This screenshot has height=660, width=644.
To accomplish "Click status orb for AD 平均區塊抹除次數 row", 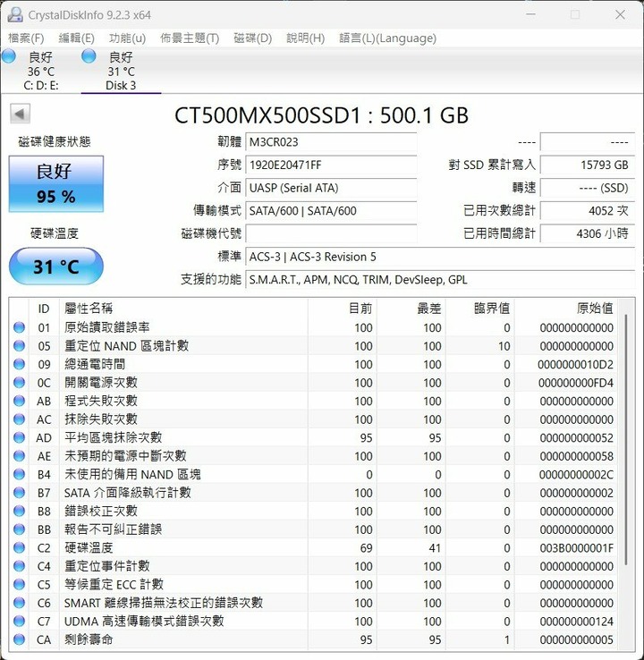I will [20, 437].
